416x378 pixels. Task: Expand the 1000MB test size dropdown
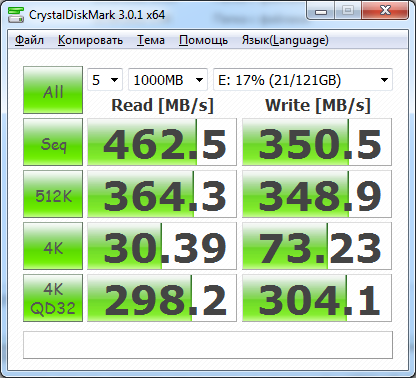point(168,80)
